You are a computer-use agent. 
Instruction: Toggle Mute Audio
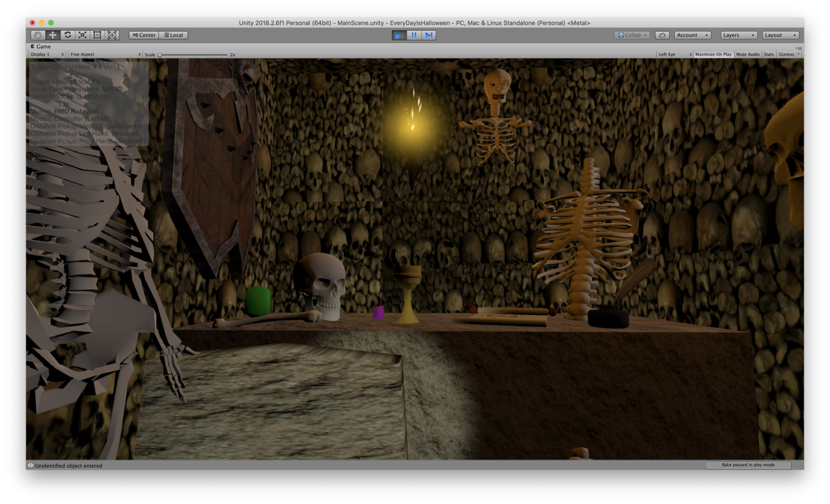point(748,55)
